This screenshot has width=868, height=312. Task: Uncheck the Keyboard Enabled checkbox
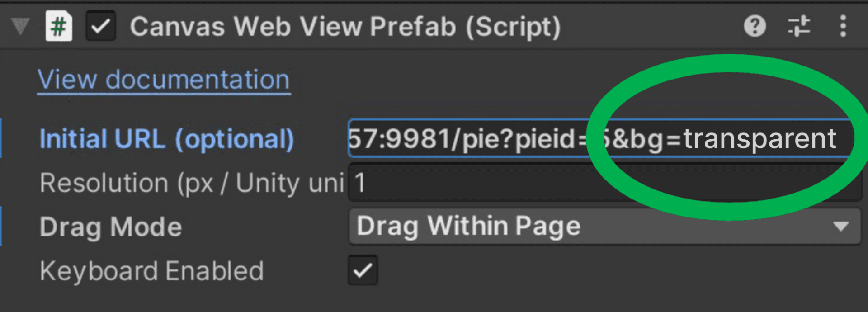363,270
